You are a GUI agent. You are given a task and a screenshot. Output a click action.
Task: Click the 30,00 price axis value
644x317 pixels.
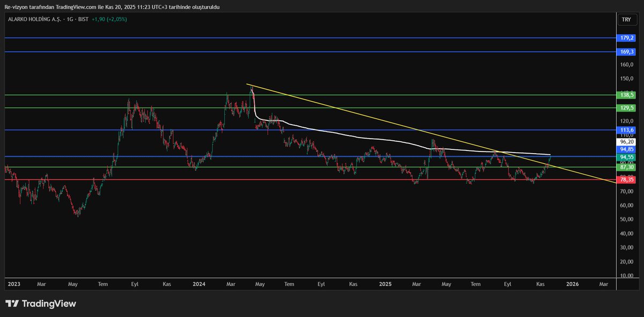pos(627,248)
